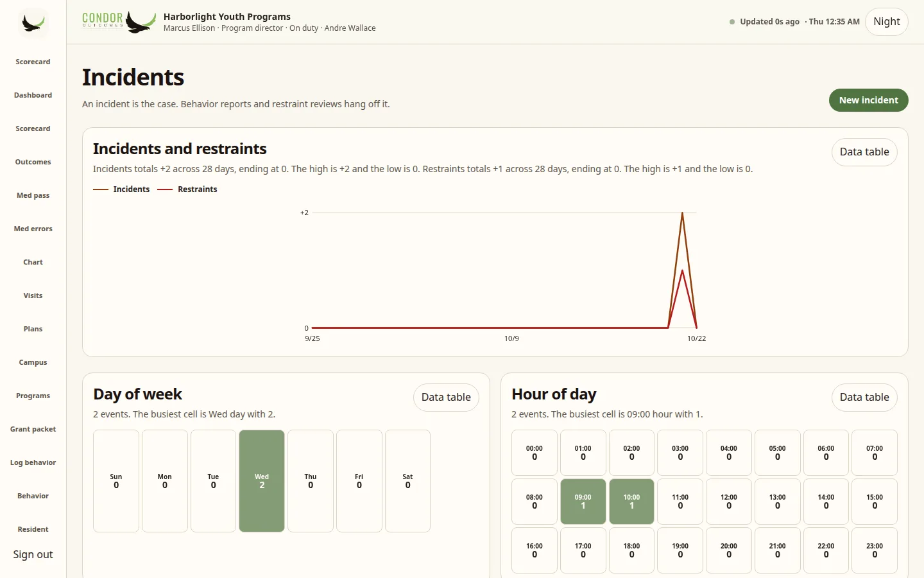Go to Dashboard in the sidebar
The image size is (924, 578).
(x=33, y=95)
